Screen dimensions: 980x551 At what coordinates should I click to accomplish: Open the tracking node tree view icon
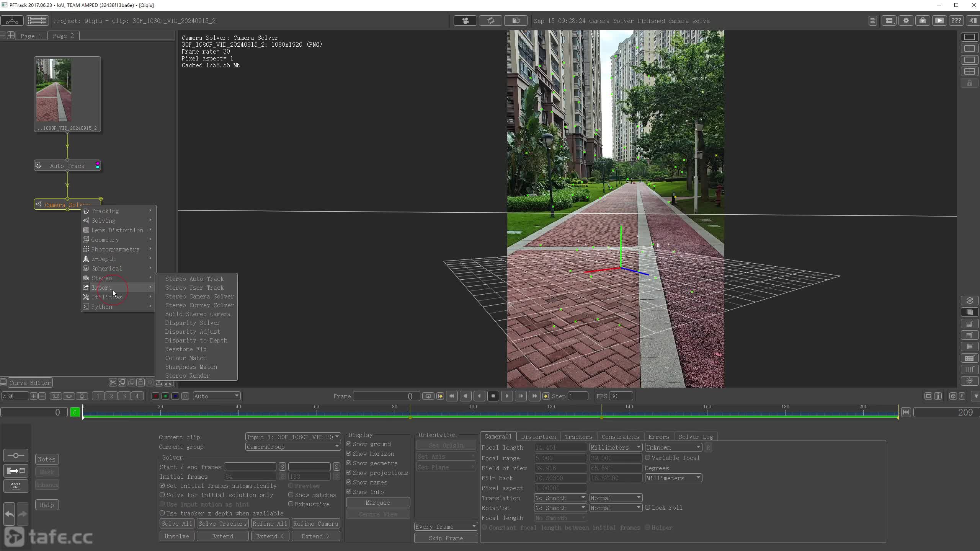[x=12, y=20]
